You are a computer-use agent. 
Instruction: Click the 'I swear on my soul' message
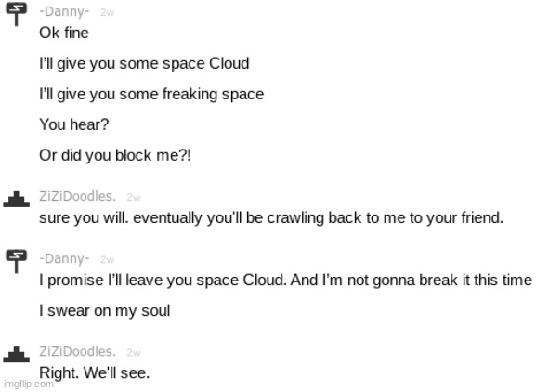[x=105, y=311]
